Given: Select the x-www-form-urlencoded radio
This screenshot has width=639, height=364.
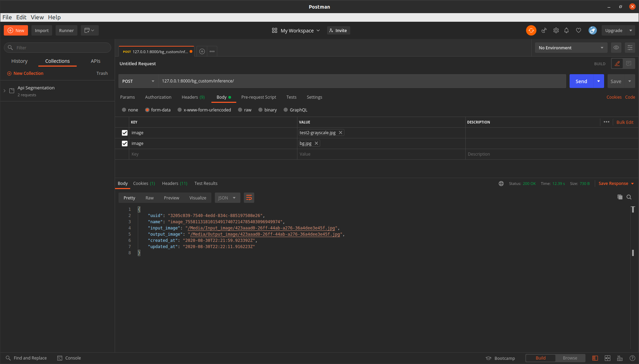Looking at the screenshot, I should click(x=180, y=110).
